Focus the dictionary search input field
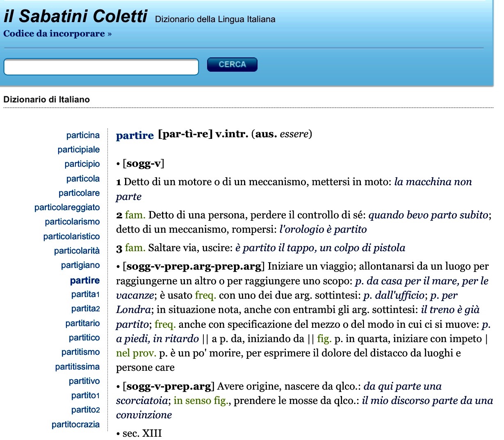Screen dimensions: 504x440 click(101, 67)
